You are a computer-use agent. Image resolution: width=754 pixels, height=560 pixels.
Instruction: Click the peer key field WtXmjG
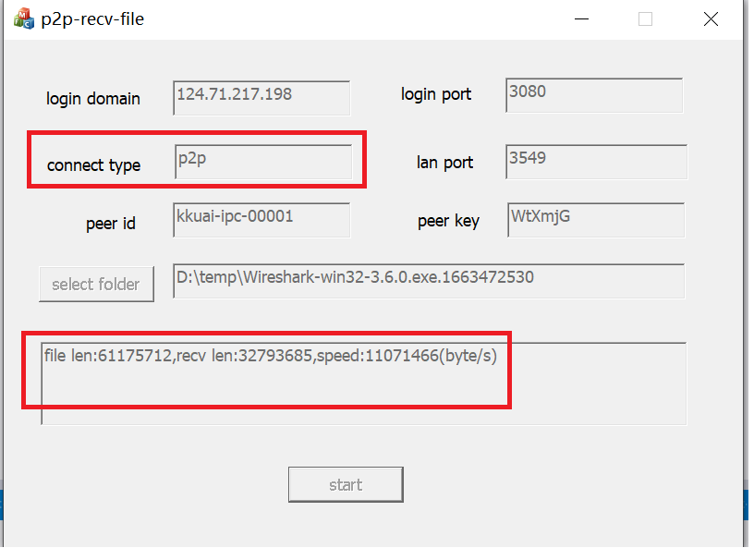(595, 220)
